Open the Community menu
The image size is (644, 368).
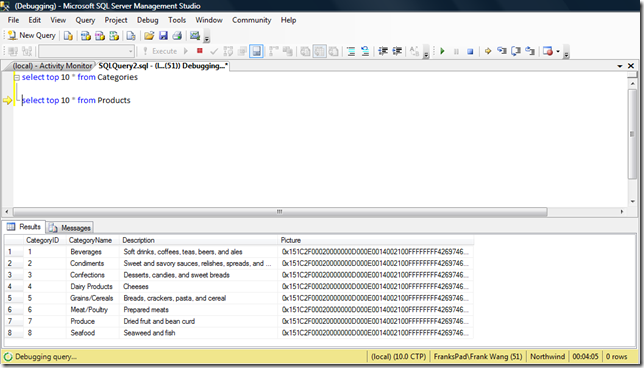pyautogui.click(x=251, y=20)
